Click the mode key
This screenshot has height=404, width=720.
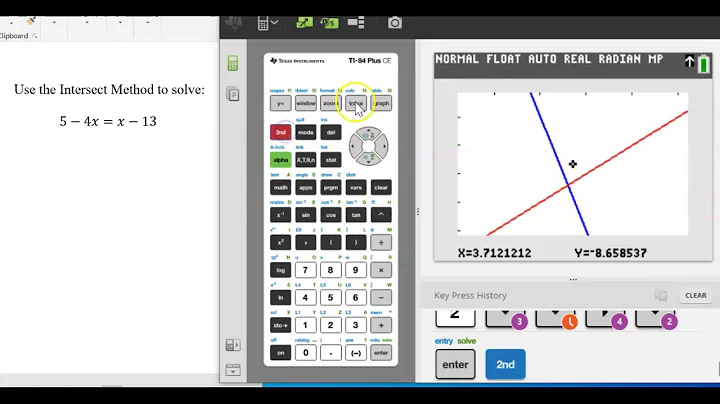tap(306, 132)
